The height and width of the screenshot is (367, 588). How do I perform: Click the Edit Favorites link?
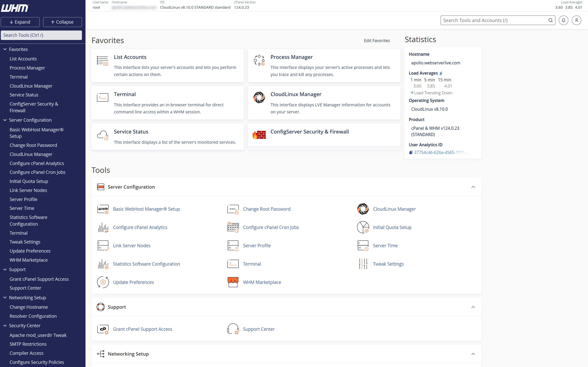pyautogui.click(x=377, y=41)
